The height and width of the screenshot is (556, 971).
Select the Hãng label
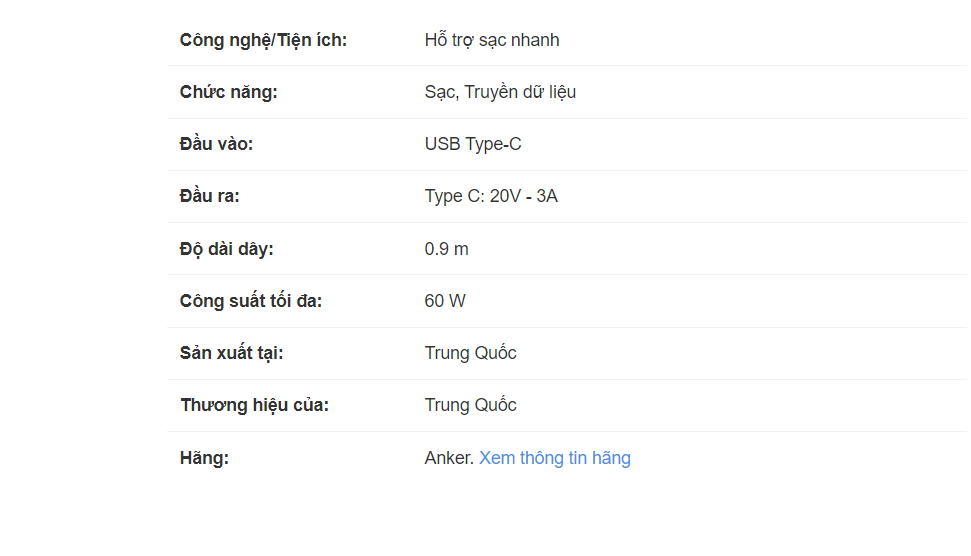click(x=204, y=458)
